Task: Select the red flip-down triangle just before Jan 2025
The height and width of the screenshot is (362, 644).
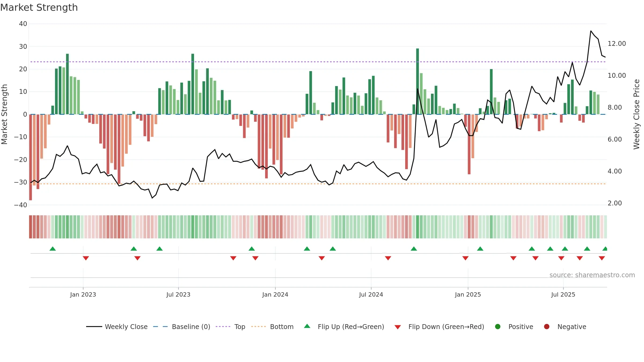Action: pos(465,258)
